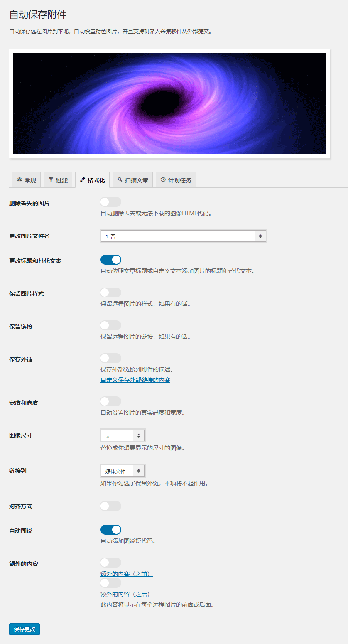
Task: Turn off 更改标题和替代文本 toggle
Action: click(x=111, y=260)
